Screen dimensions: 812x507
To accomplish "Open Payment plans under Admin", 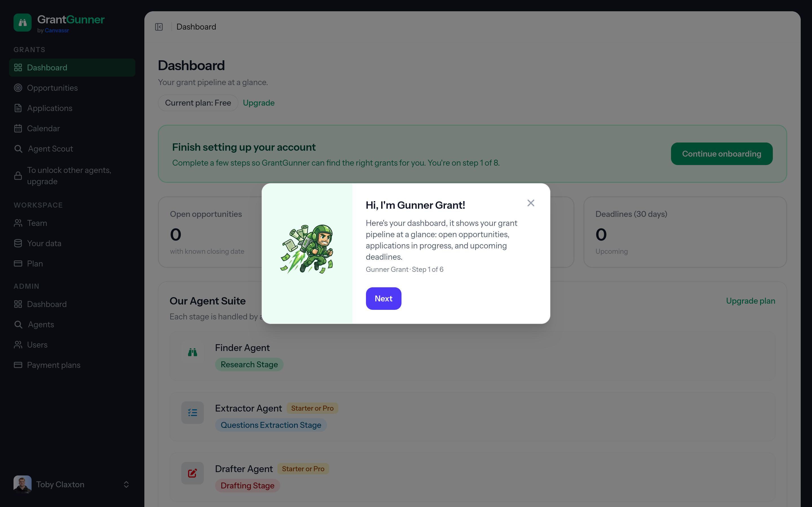I will (x=54, y=365).
